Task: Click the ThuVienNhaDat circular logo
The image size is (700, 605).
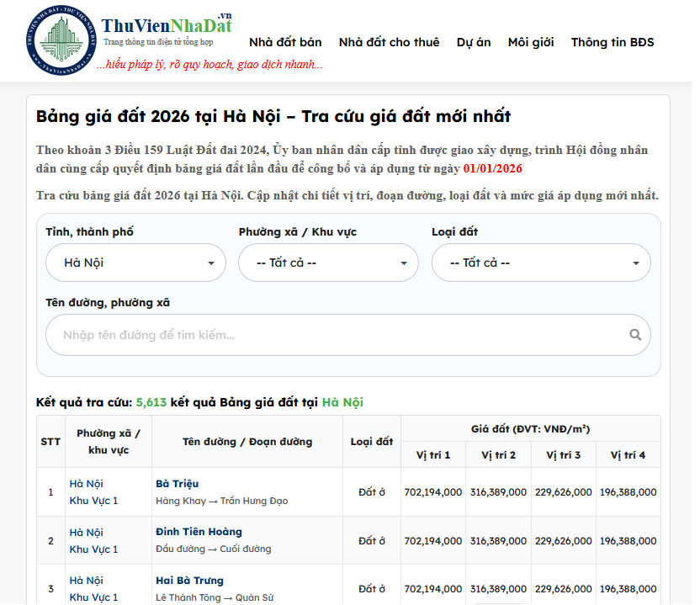Action: click(61, 39)
